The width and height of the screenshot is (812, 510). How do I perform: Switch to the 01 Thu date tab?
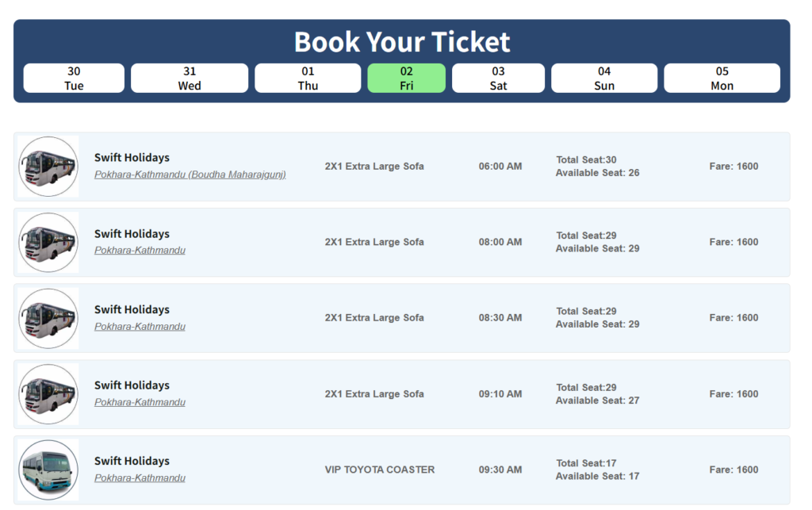click(x=308, y=79)
